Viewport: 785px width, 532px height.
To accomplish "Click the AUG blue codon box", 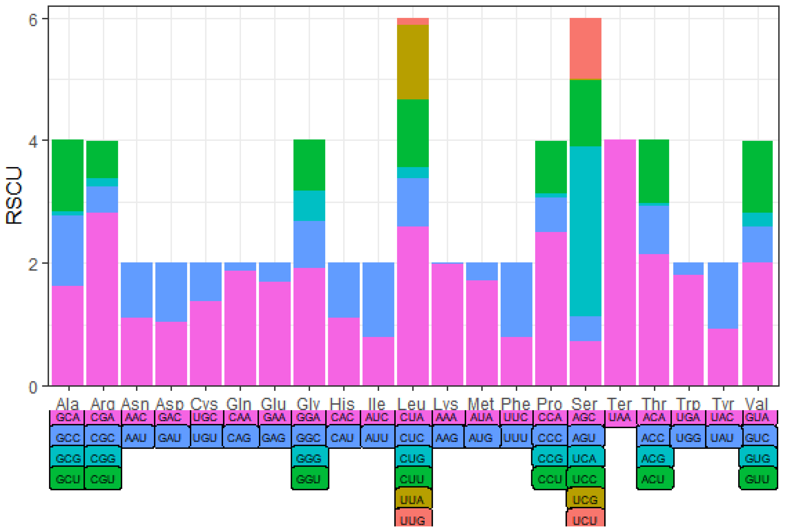I will tap(481, 438).
